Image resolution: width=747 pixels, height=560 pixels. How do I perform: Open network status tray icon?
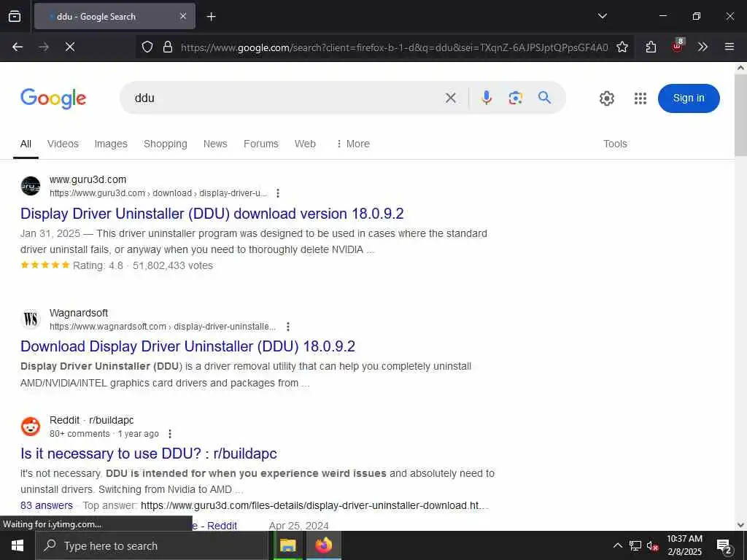point(635,545)
